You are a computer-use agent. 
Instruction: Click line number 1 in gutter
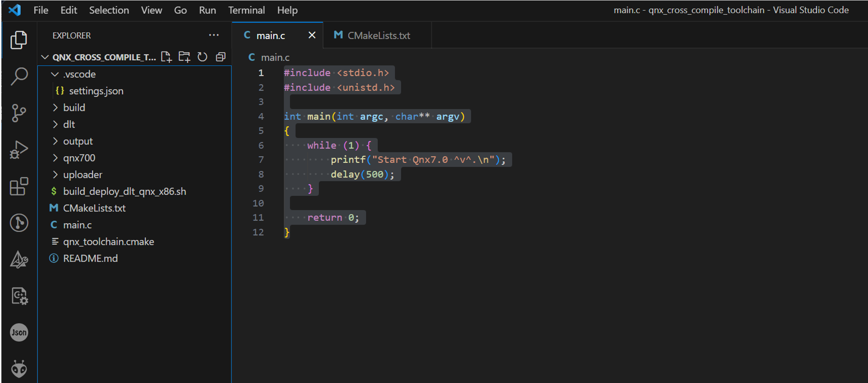tap(261, 73)
